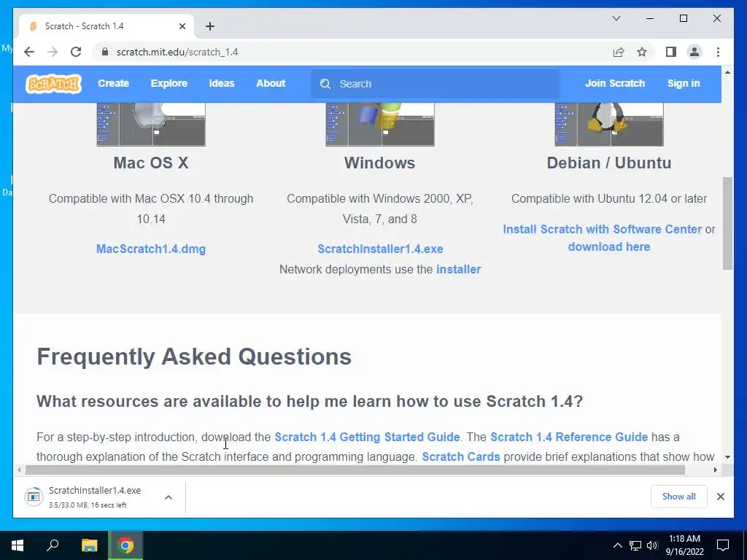Reload the page with the refresh icon

click(x=76, y=52)
